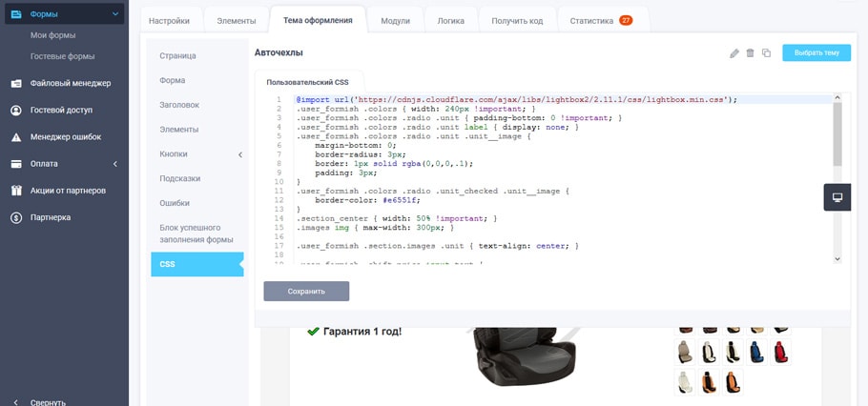Click the Оплата card icon
The height and width of the screenshot is (406, 868).
pyautogui.click(x=16, y=164)
